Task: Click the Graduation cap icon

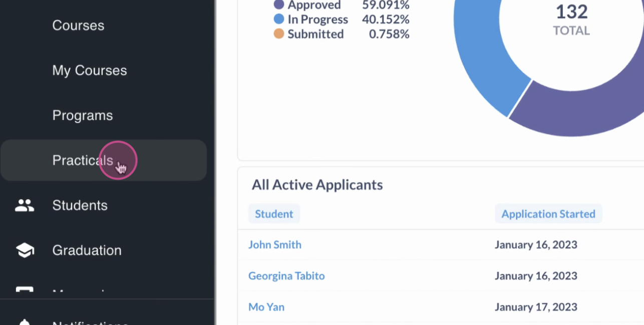Action: pos(25,250)
